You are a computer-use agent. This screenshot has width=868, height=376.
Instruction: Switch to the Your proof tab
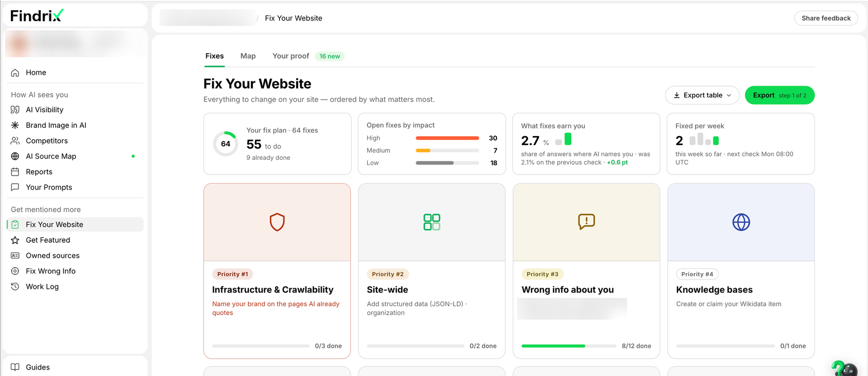tap(291, 56)
